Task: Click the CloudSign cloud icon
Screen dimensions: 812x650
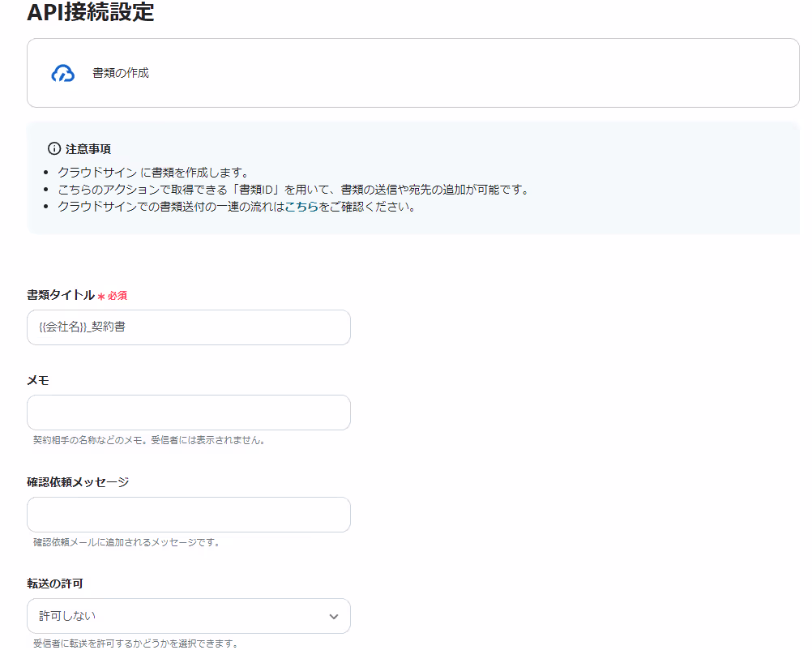Action: (62, 73)
